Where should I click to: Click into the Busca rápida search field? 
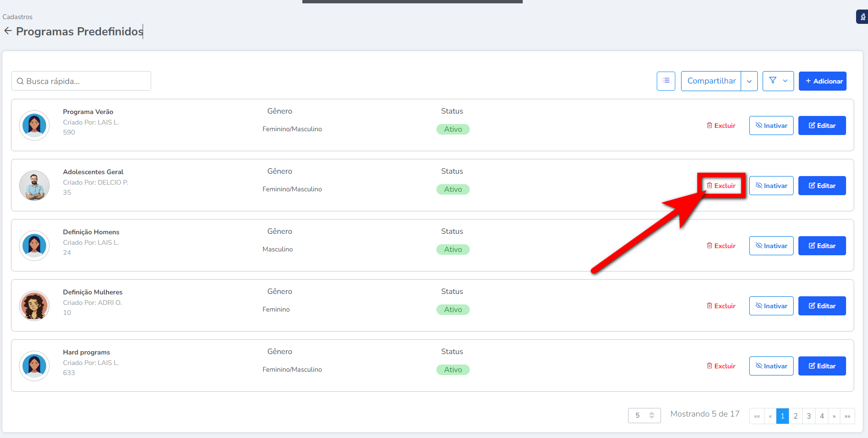coord(81,81)
